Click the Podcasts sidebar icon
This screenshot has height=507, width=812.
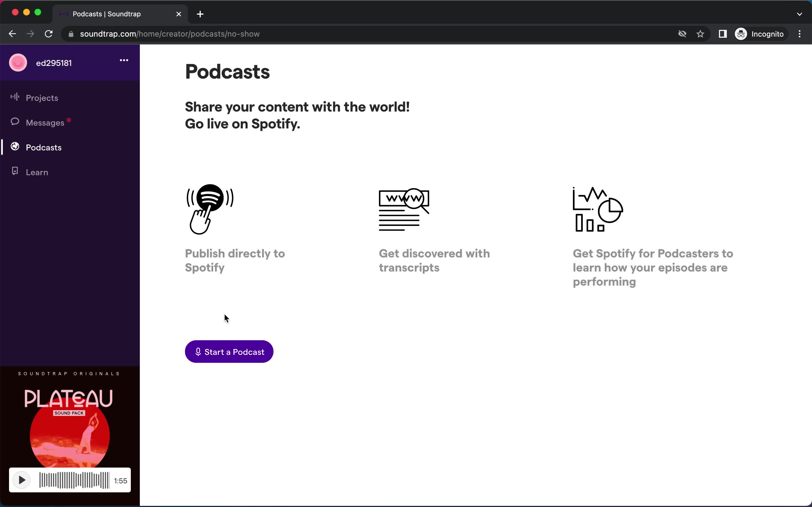pos(15,147)
